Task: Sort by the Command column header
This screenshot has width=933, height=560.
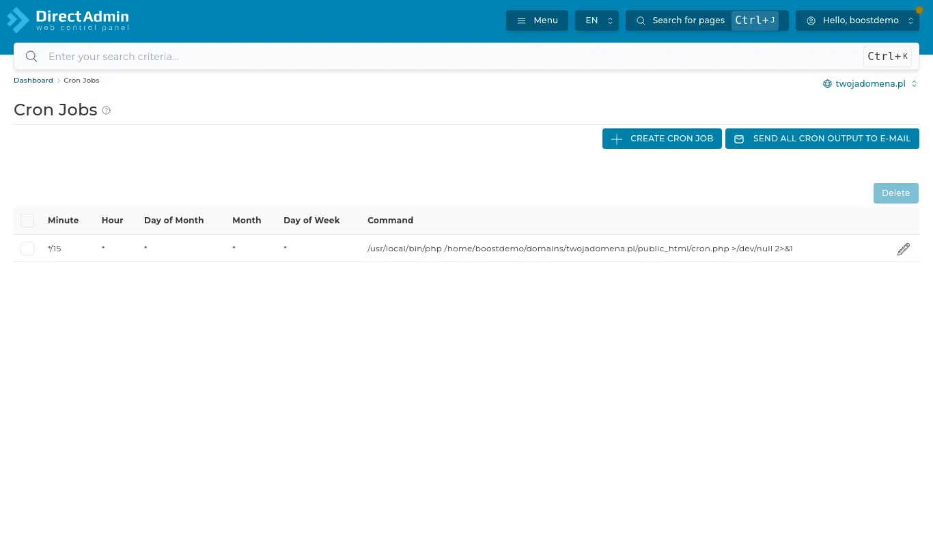Action: pyautogui.click(x=390, y=221)
